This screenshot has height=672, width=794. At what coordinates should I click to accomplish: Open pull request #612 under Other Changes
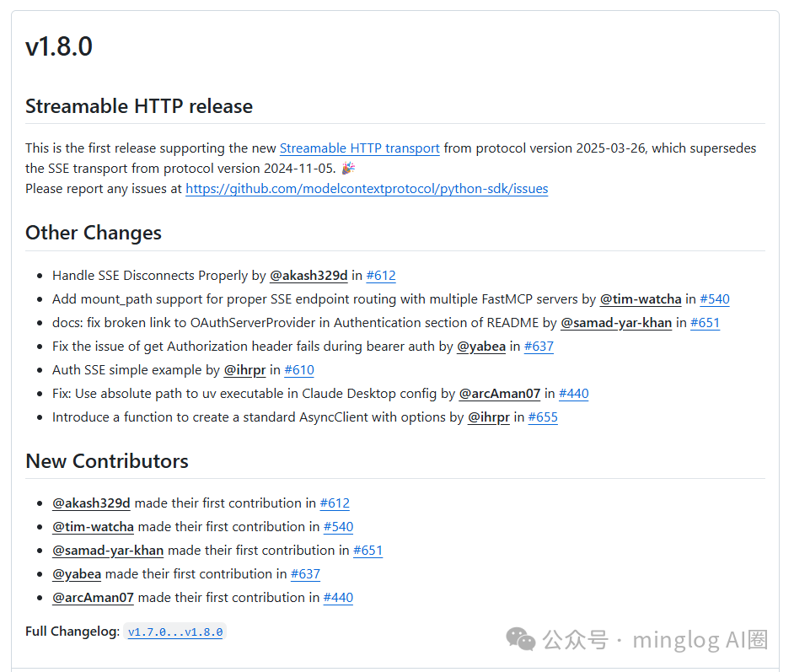click(x=381, y=276)
